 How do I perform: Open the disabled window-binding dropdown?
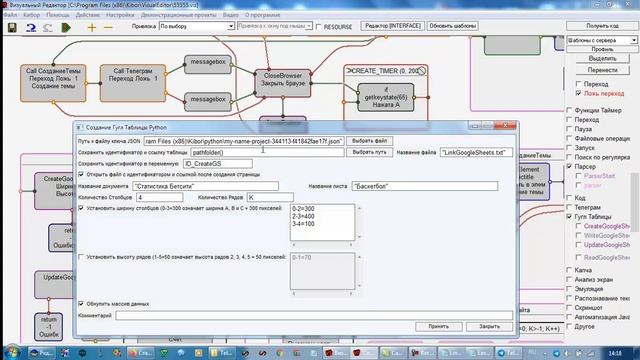(275, 26)
